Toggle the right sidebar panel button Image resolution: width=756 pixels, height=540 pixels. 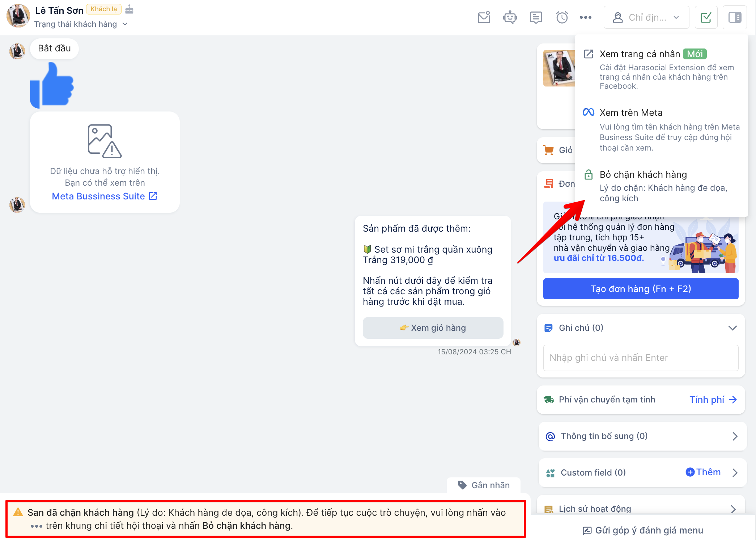[x=734, y=17]
